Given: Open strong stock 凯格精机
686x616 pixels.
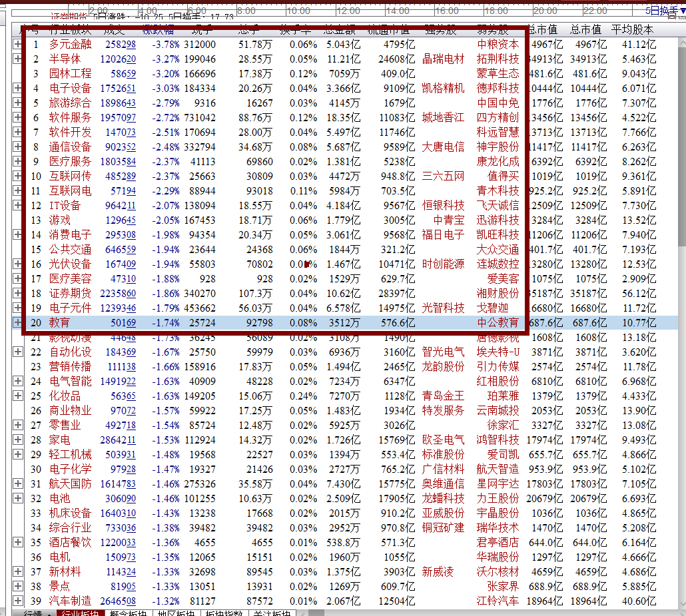Looking at the screenshot, I should pyautogui.click(x=443, y=89).
